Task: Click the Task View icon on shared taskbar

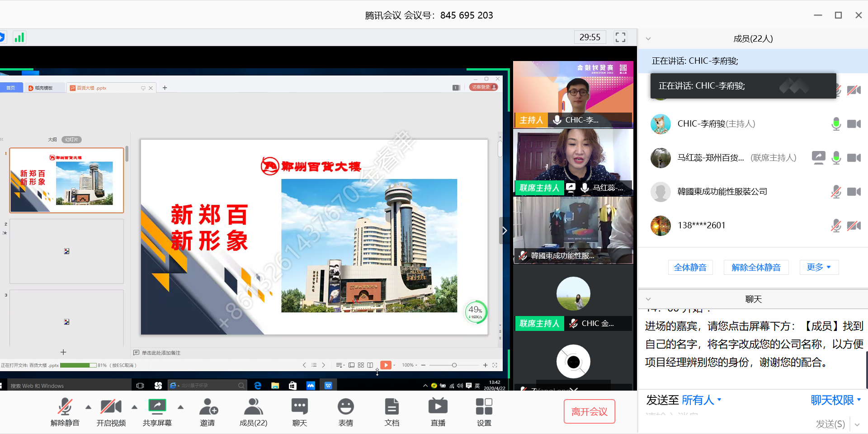Action: point(140,385)
